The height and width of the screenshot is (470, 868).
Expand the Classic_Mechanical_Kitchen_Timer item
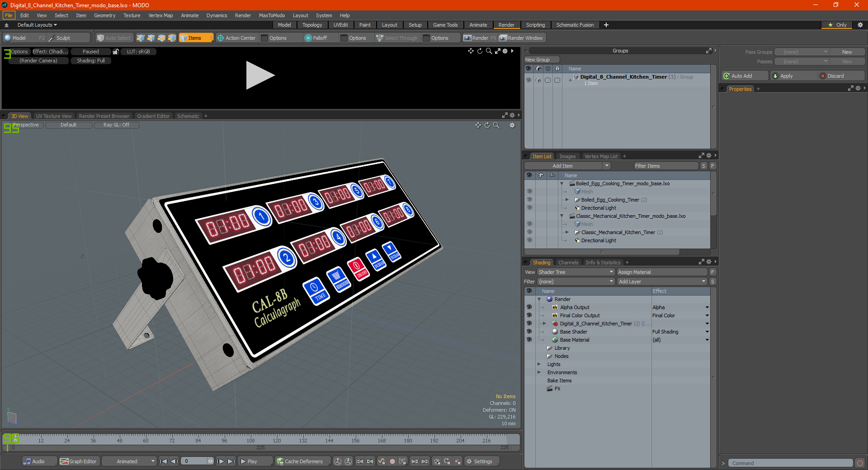567,232
